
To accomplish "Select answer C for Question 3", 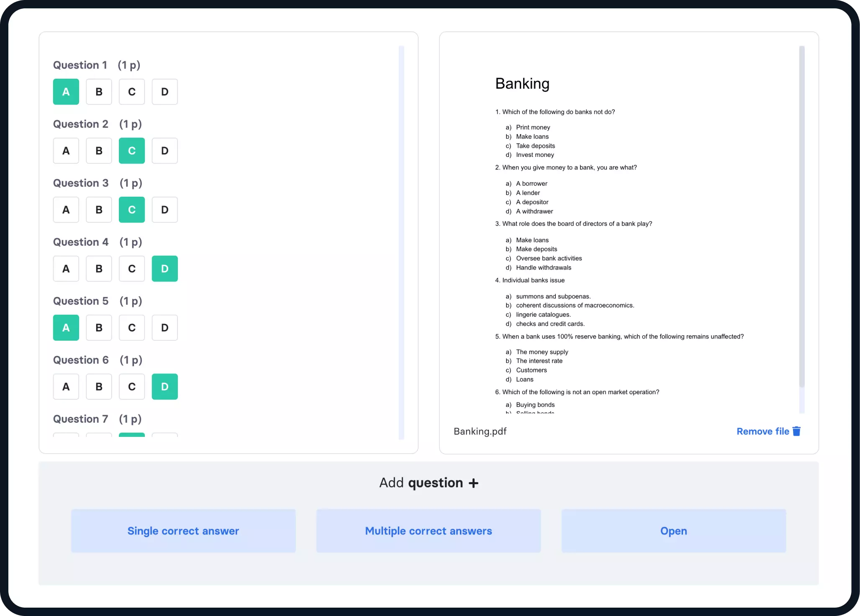I will [x=131, y=209].
